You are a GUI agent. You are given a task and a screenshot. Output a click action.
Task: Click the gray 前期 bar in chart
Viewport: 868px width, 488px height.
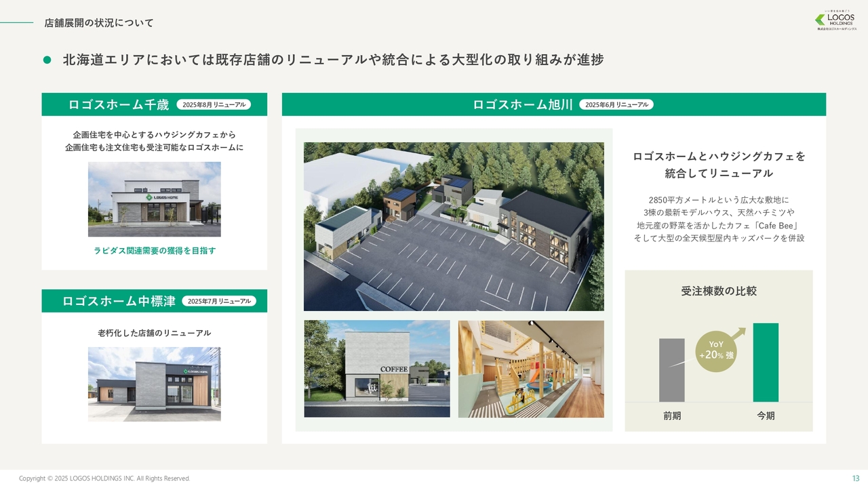pos(671,370)
